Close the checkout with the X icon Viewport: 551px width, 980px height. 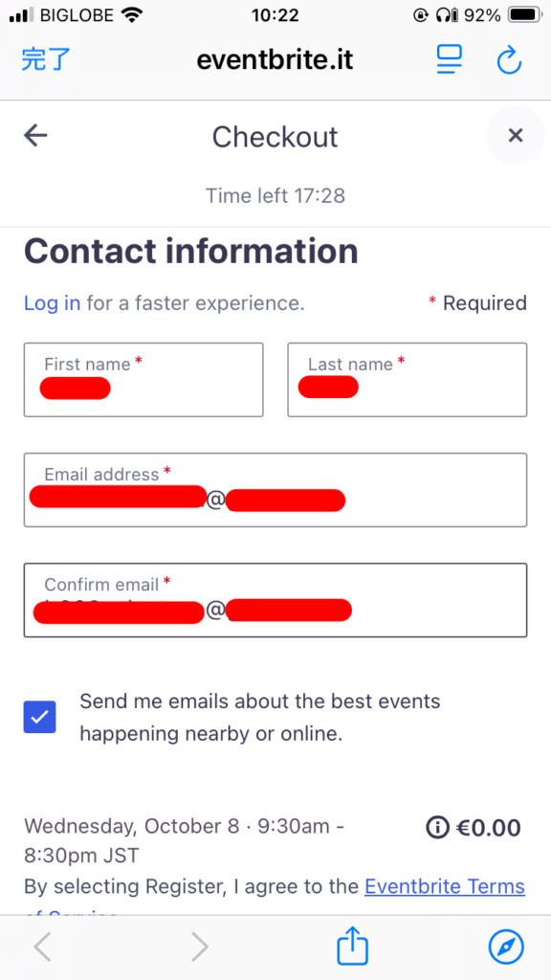pos(516,136)
